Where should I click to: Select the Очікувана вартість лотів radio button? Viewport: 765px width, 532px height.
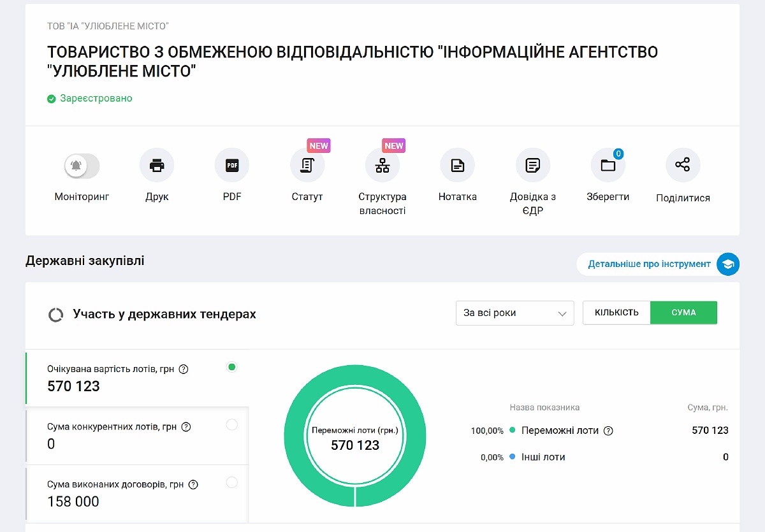pyautogui.click(x=232, y=367)
